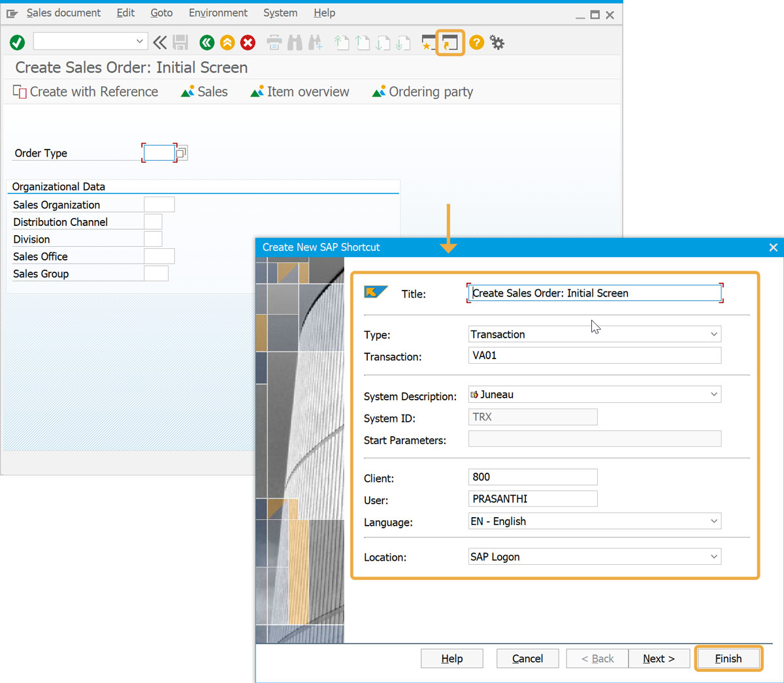Click the orange Exit up-arrow icon
This screenshot has height=683, width=784.
pyautogui.click(x=227, y=43)
